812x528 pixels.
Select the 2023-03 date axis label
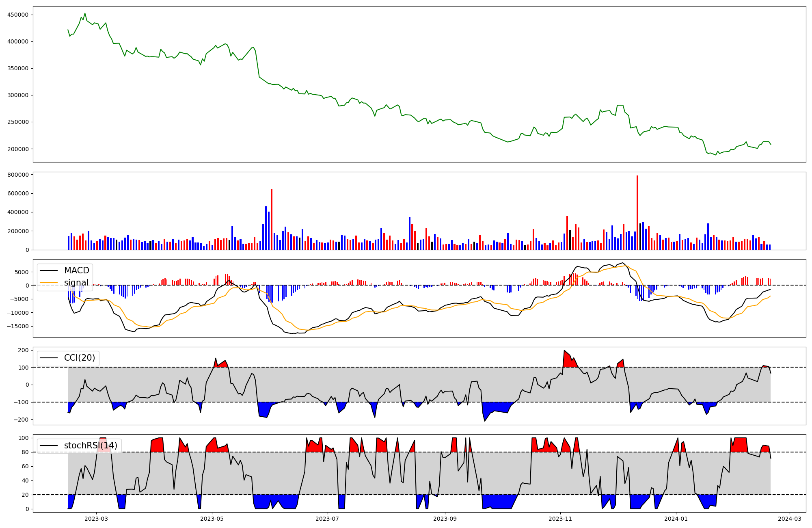click(x=96, y=519)
